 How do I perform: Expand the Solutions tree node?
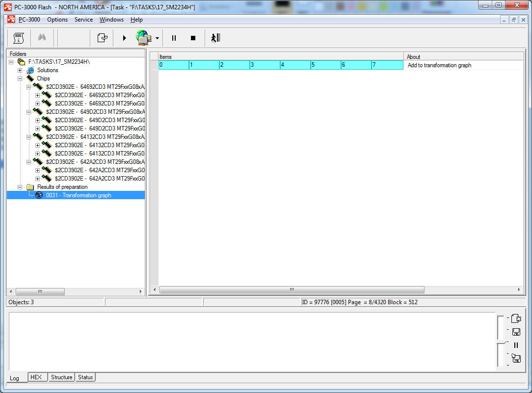tap(20, 70)
